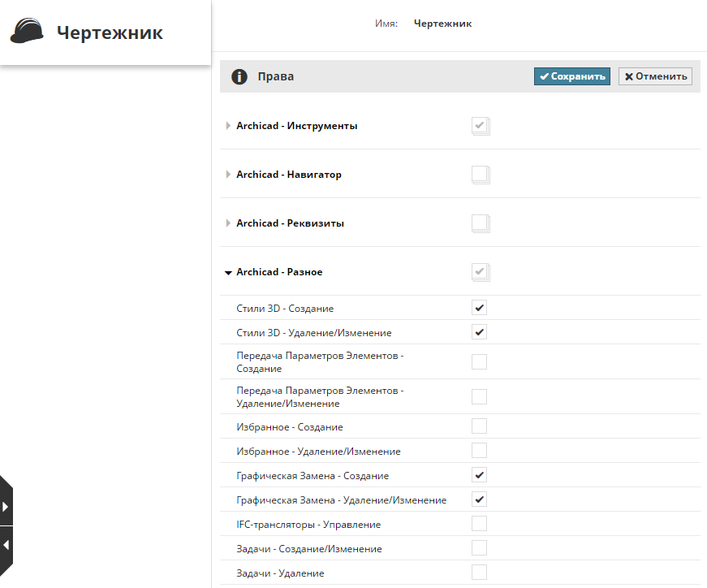Enable IFC-трансляторы - Управление checkbox
This screenshot has height=588, width=707.
[480, 524]
